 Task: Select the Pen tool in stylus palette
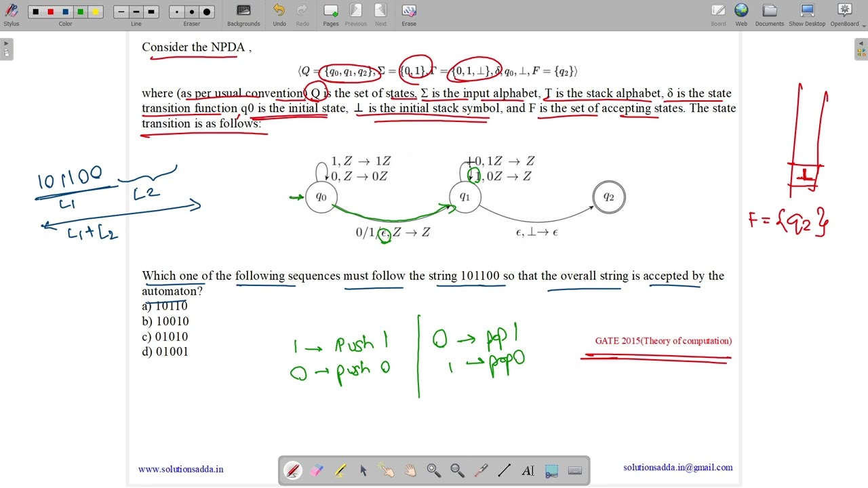(293, 470)
